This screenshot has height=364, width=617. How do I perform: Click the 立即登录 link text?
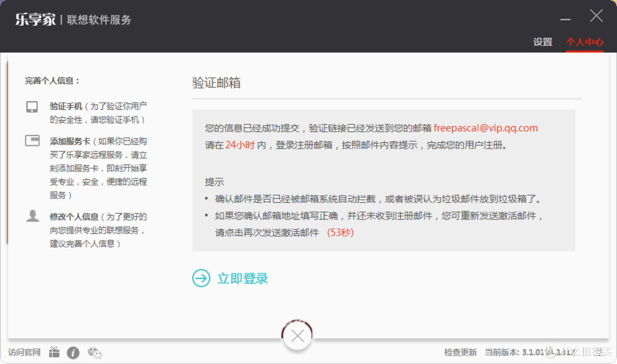pyautogui.click(x=242, y=278)
